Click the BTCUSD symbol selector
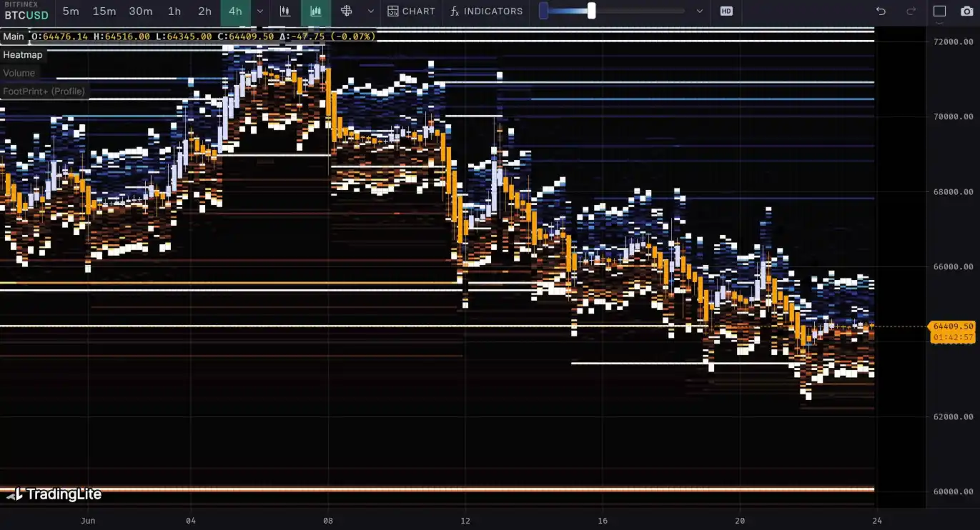Viewport: 980px width, 530px height. click(x=26, y=15)
